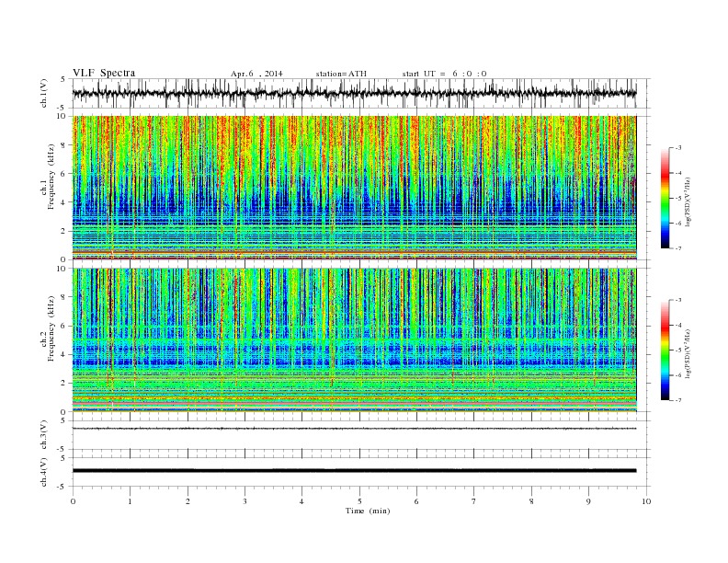
Task: Click the time axis tick label "3"
Action: coord(245,501)
